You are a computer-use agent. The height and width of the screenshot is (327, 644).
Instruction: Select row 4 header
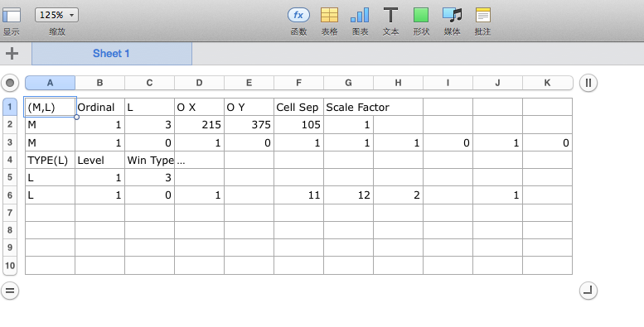(x=10, y=160)
